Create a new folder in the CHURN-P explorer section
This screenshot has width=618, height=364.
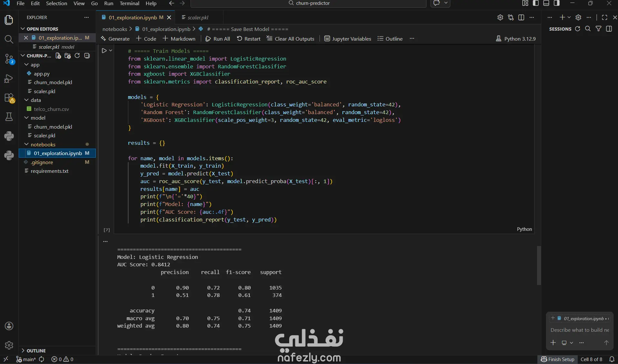tap(68, 56)
